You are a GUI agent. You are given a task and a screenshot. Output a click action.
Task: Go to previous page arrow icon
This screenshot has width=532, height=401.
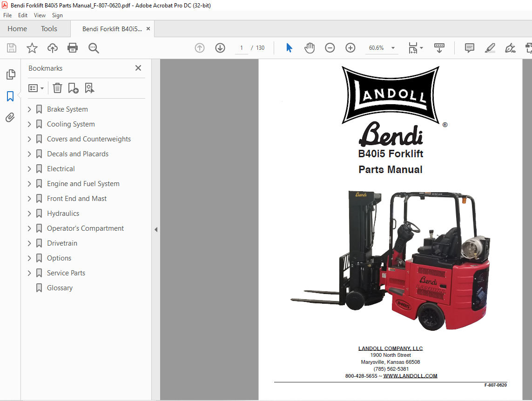click(x=200, y=48)
